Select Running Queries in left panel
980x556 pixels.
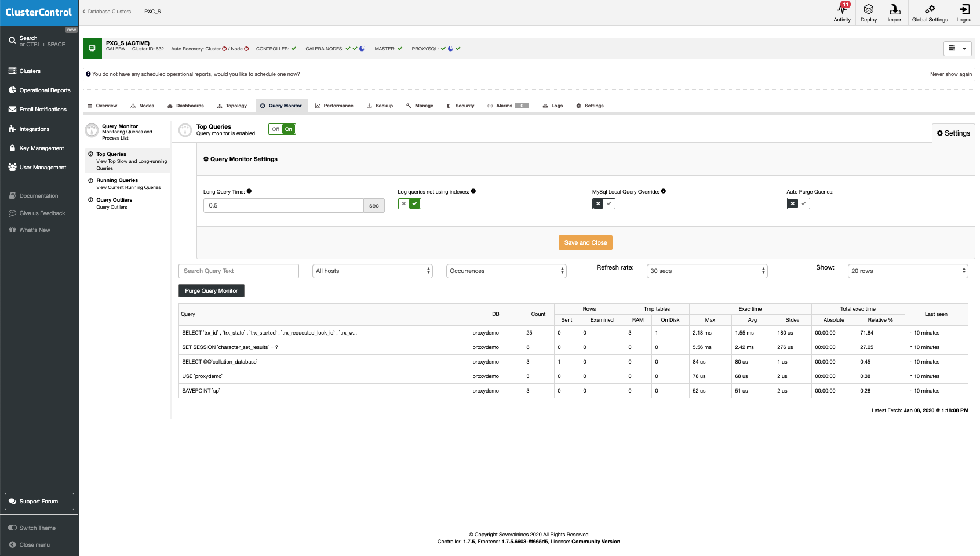(x=127, y=183)
